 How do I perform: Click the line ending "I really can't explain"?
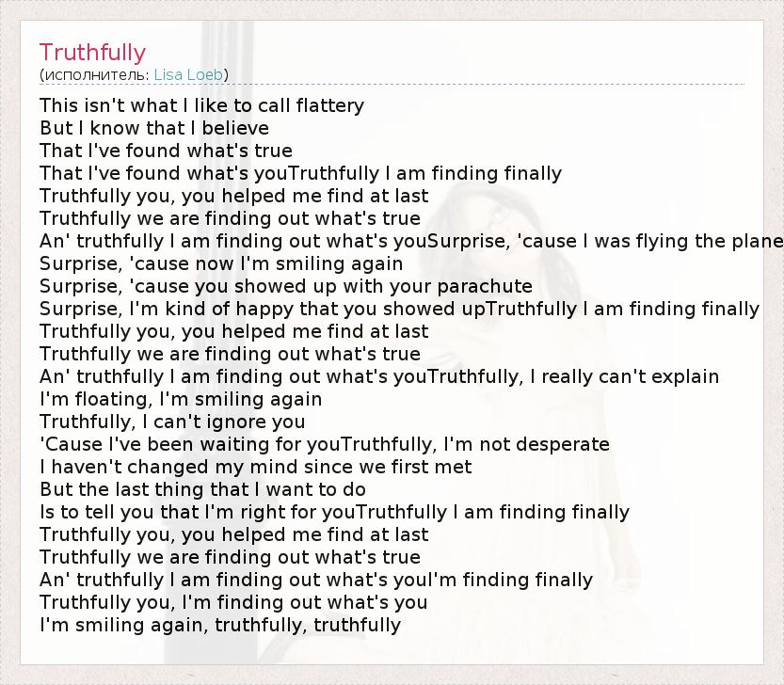[x=379, y=376]
